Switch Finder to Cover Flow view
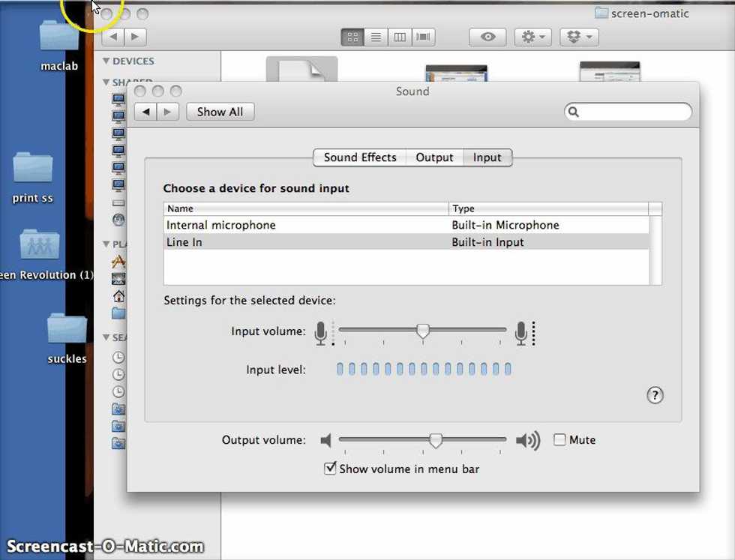The width and height of the screenshot is (735, 560). (424, 37)
